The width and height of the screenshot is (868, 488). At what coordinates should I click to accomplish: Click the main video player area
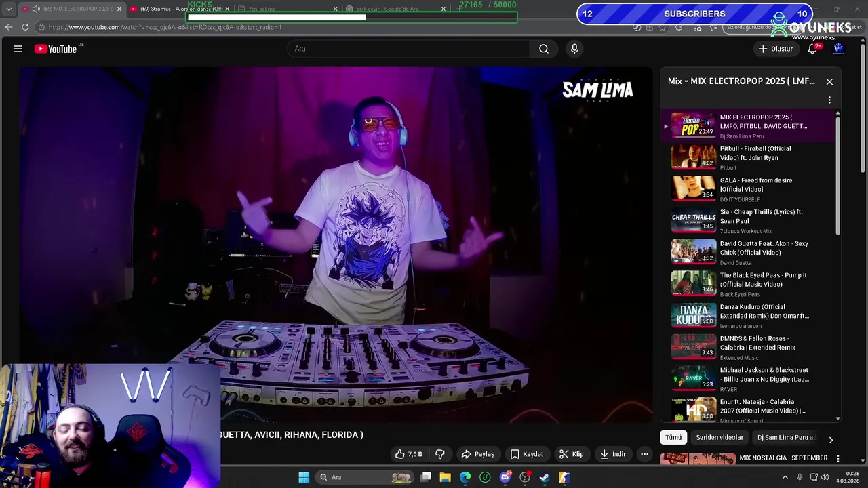pos(336,244)
